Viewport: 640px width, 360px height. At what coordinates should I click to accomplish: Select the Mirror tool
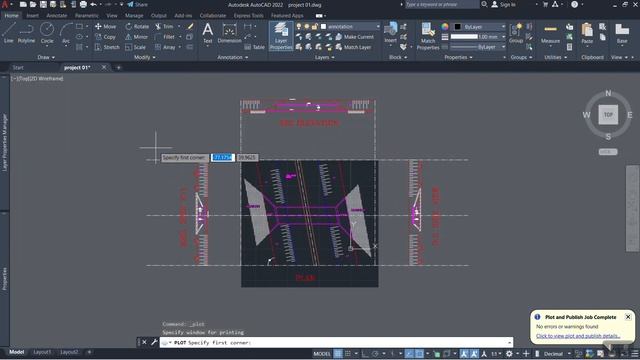[136, 37]
